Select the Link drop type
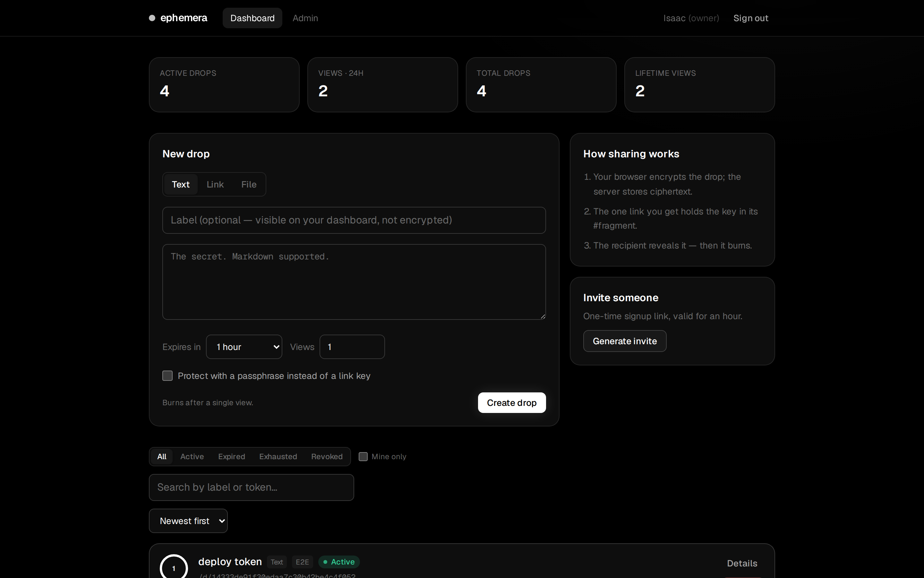 click(215, 184)
